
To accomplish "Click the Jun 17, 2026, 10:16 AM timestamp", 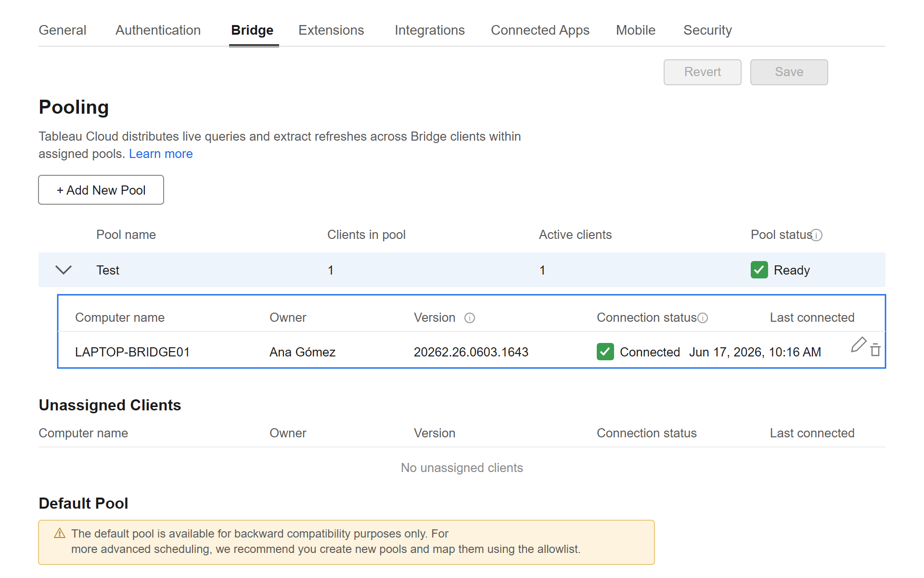I will (755, 352).
